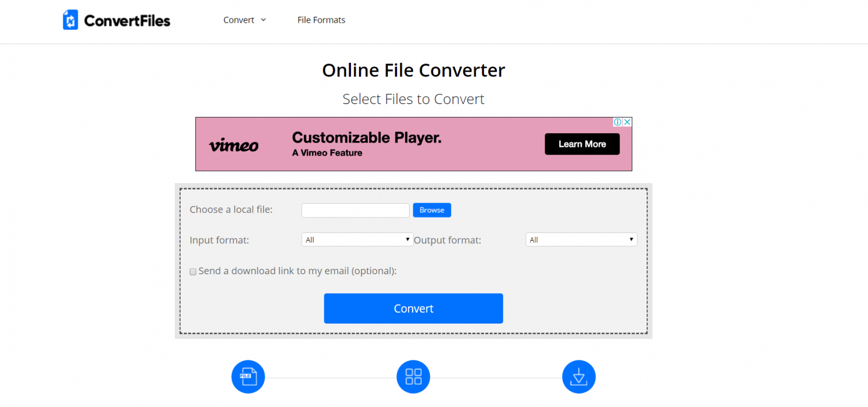Enable the send download link email checkbox
The height and width of the screenshot is (407, 868).
click(193, 272)
